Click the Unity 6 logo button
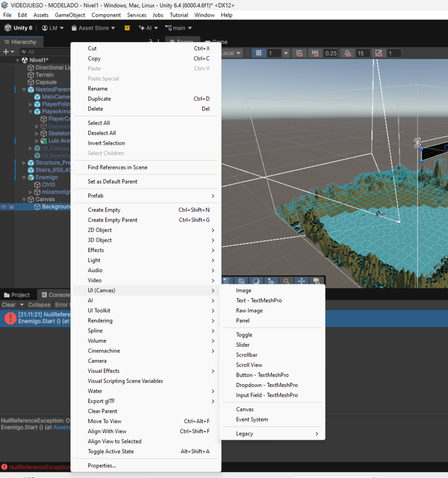This screenshot has width=448, height=478. tap(18, 28)
